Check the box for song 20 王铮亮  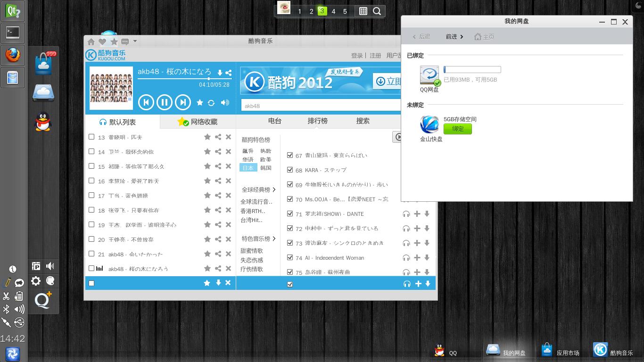click(x=91, y=239)
